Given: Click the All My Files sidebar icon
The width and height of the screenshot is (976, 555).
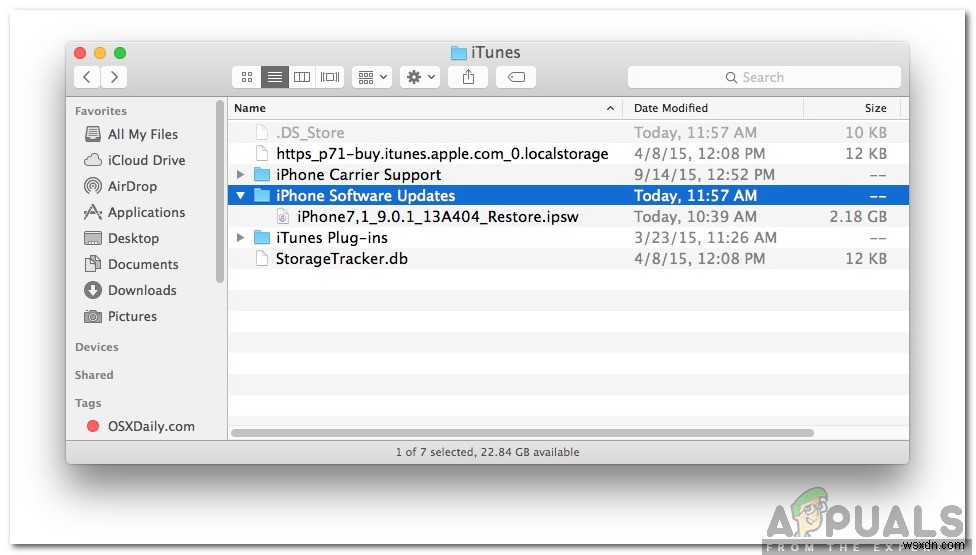Looking at the screenshot, I should click(93, 134).
